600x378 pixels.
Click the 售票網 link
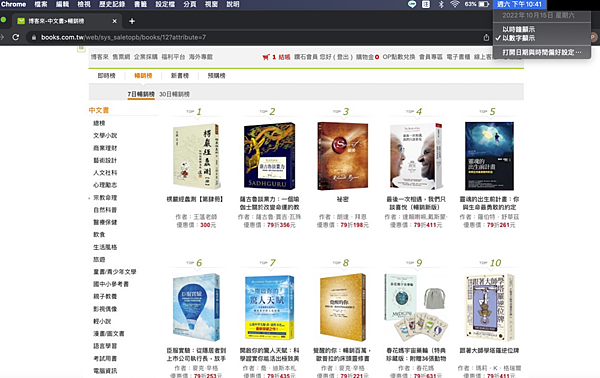coord(121,57)
